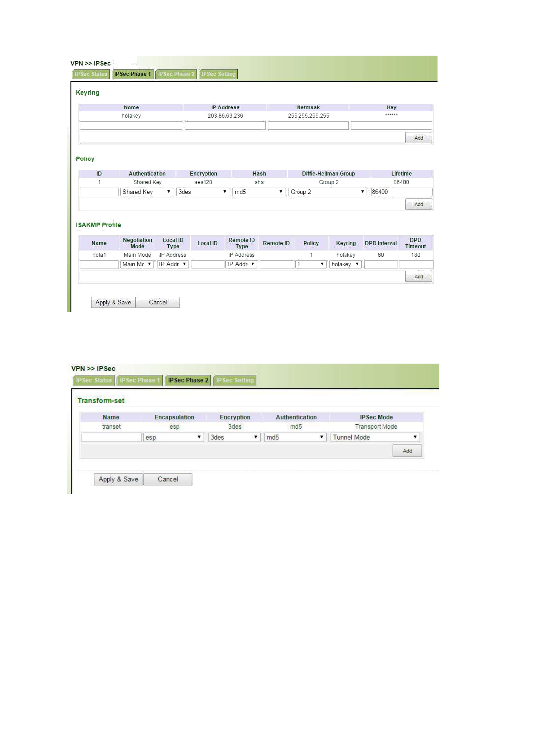The width and height of the screenshot is (534, 756).
Task: Select IPSec Phase 2 tab in lower panel
Action: 188,380
